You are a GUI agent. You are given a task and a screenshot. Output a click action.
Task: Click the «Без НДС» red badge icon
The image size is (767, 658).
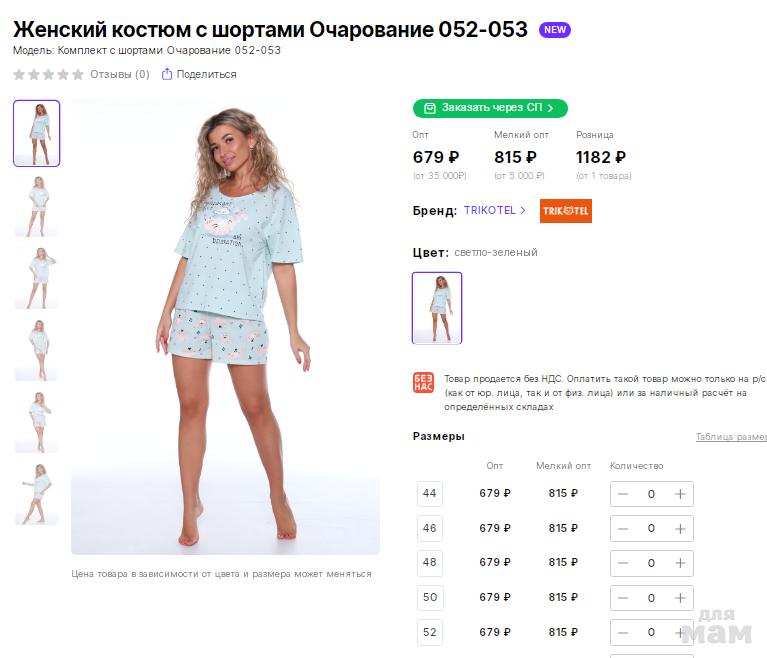point(423,383)
